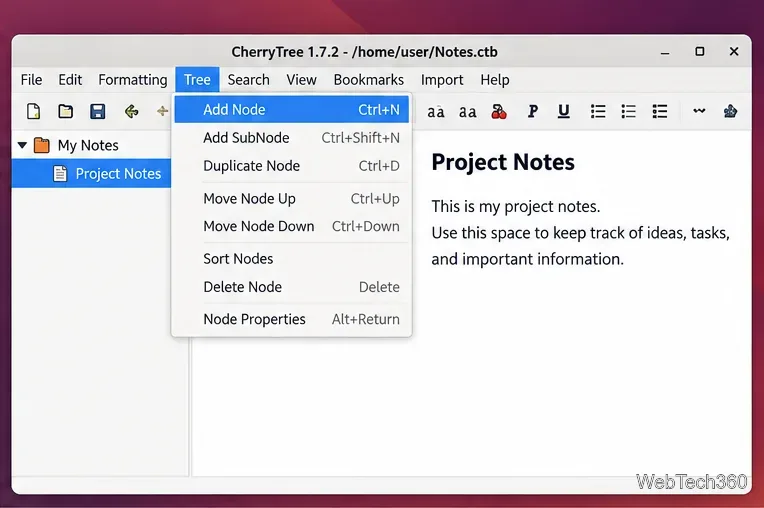Screen dimensions: 764x508
Task: Open the Search menu
Action: point(248,80)
